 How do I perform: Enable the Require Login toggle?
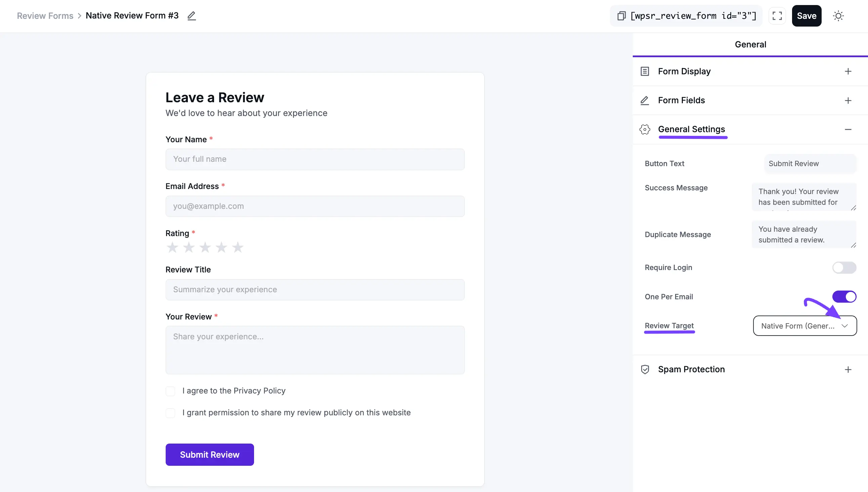coord(844,267)
